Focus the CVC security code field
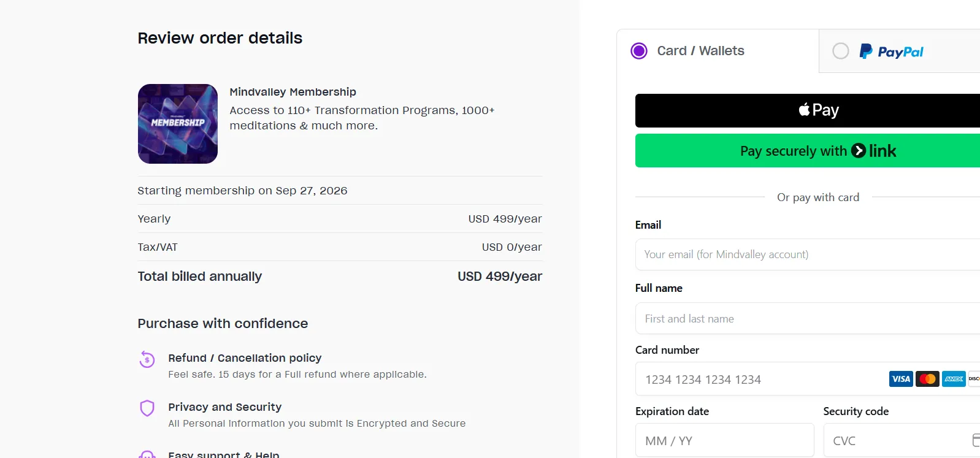This screenshot has width=980, height=458. 902,440
